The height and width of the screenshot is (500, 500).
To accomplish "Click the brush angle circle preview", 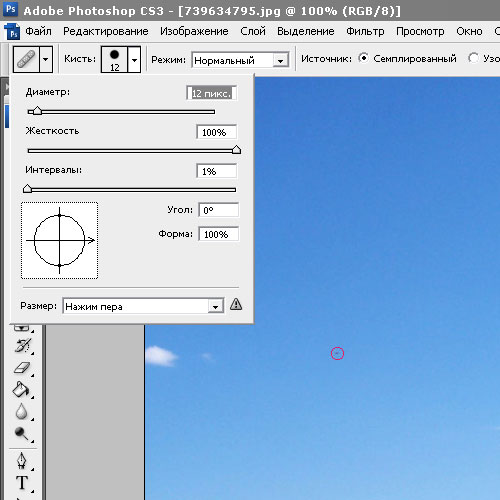I will pos(60,240).
